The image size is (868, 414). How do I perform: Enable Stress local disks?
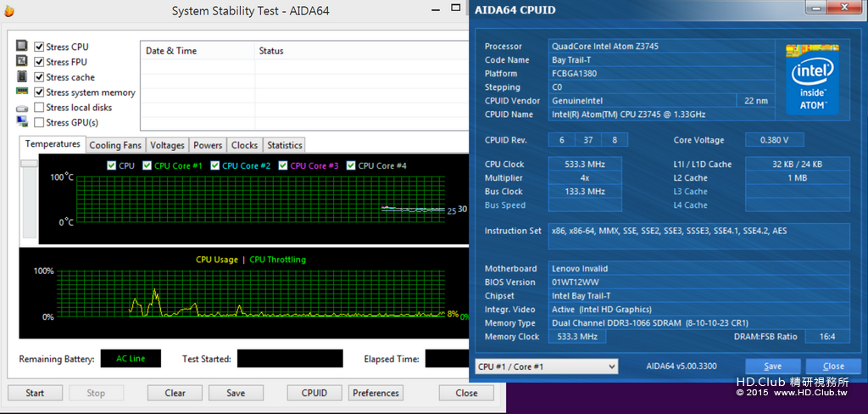tap(39, 108)
